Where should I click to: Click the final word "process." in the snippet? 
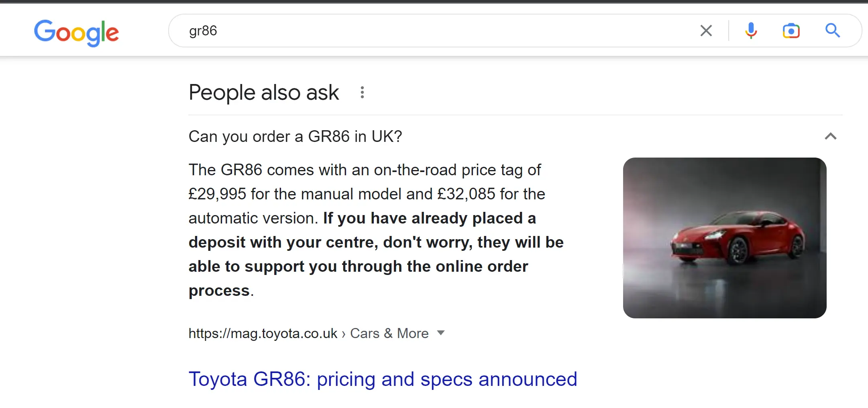pyautogui.click(x=221, y=291)
